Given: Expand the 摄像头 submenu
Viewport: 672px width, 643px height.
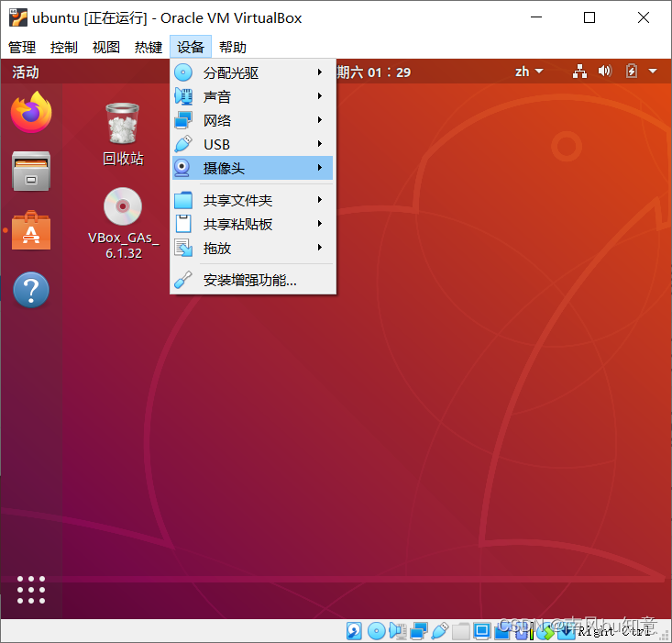Looking at the screenshot, I should point(252,168).
